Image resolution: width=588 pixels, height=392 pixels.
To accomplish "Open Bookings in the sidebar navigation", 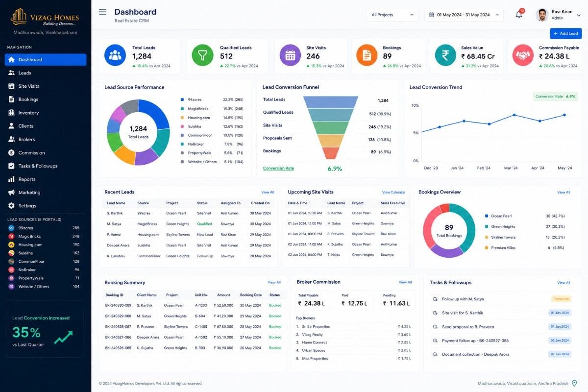I will tap(46, 99).
